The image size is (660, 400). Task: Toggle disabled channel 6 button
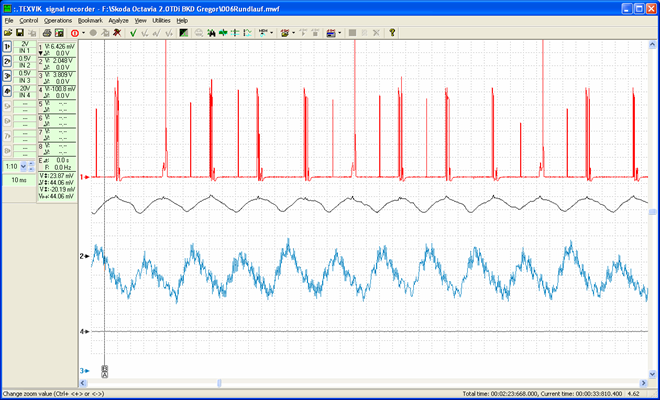[x=7, y=121]
